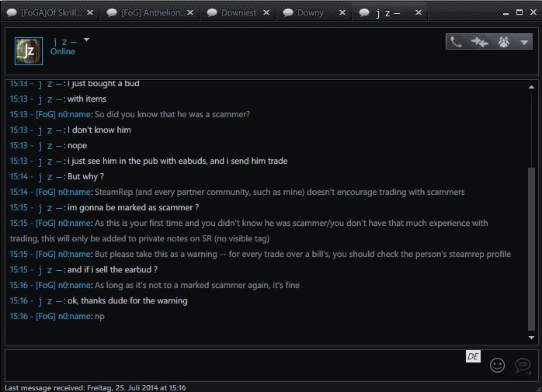Click the j z – friend name link

pos(64,41)
